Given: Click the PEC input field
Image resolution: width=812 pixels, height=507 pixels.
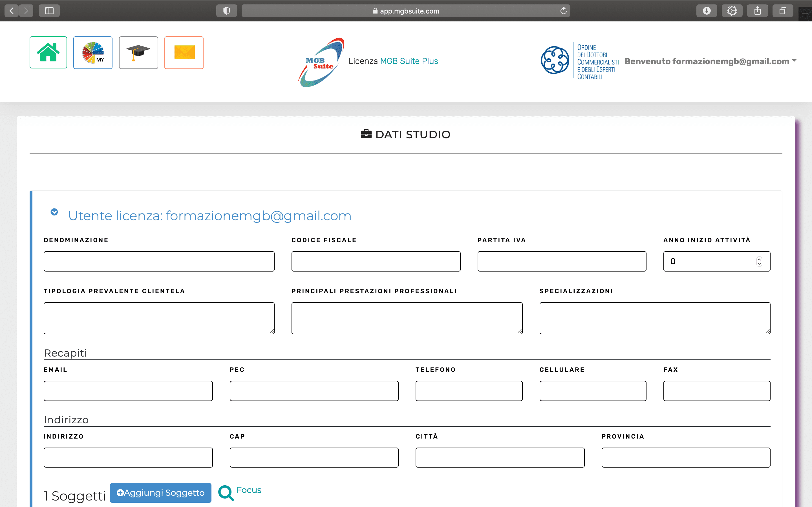Looking at the screenshot, I should [x=314, y=391].
